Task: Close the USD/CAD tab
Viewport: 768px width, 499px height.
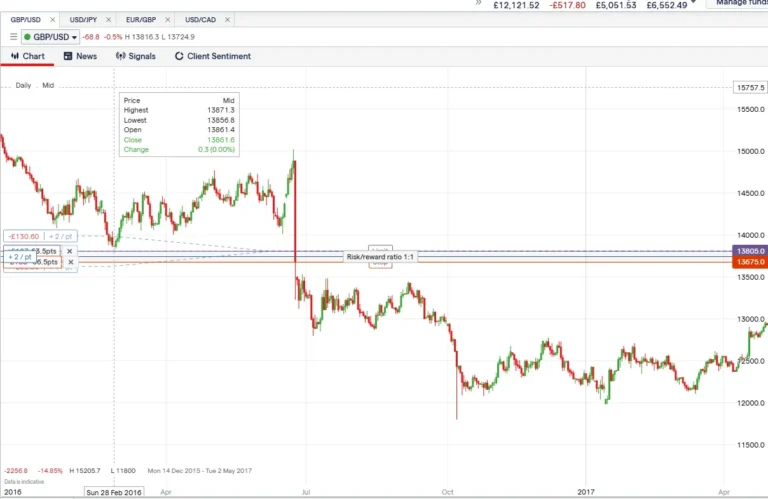Action: (227, 20)
